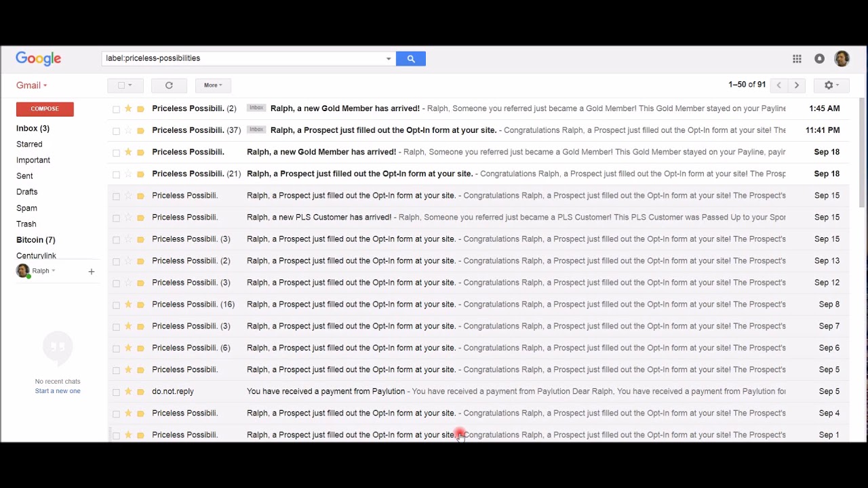Expand the search options arrow
The width and height of the screenshot is (868, 488).
[x=389, y=59]
